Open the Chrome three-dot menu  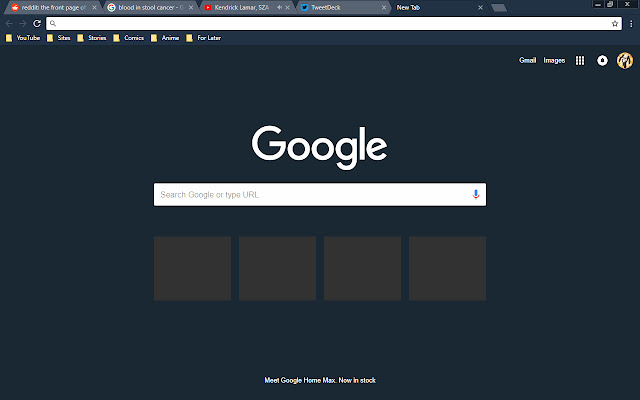631,24
